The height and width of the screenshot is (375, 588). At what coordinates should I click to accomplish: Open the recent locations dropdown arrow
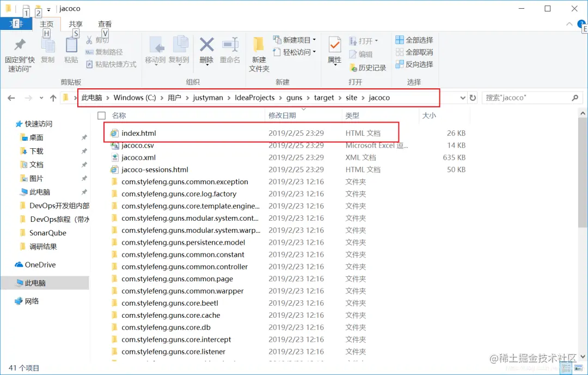41,98
